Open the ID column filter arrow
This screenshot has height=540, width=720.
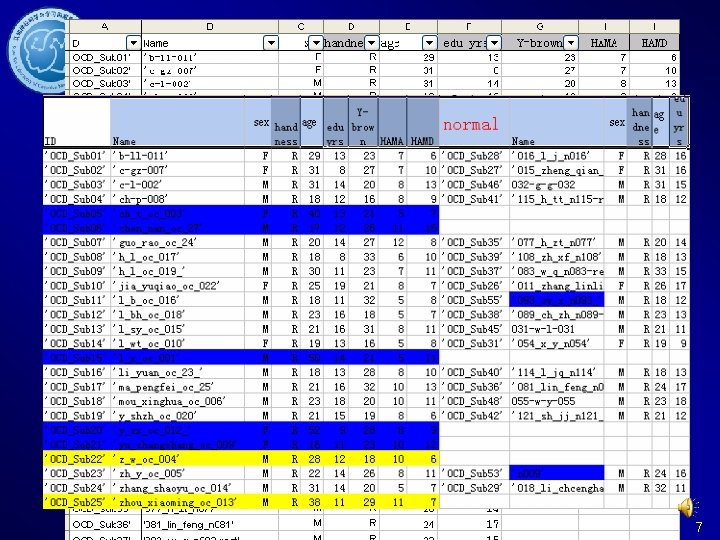tap(133, 43)
